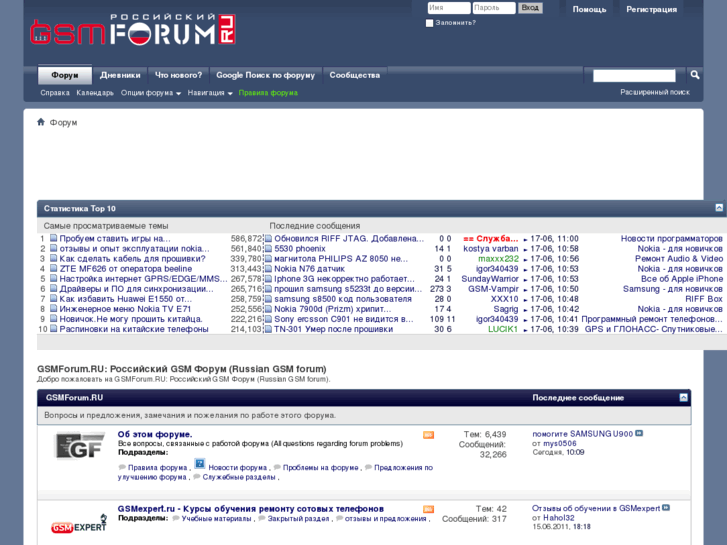The height and width of the screenshot is (545, 727).
Task: Click arrow icon before 17-06, 11:00
Action: coord(525,240)
